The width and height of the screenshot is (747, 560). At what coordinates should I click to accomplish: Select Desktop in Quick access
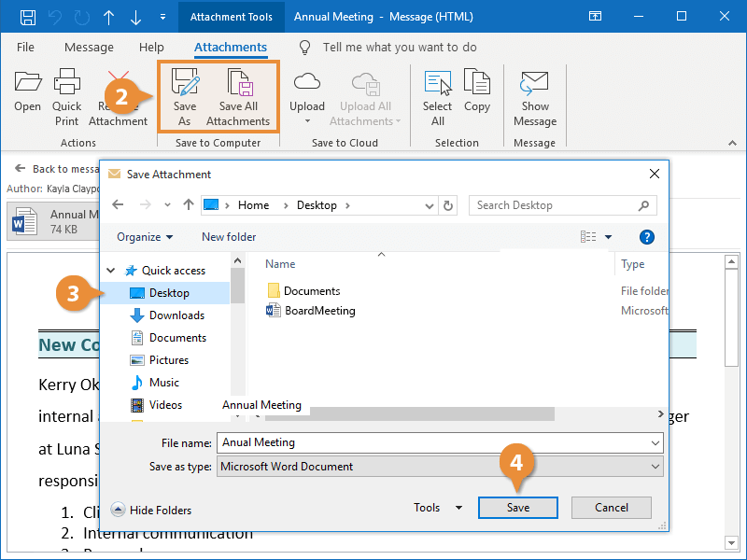point(165,293)
